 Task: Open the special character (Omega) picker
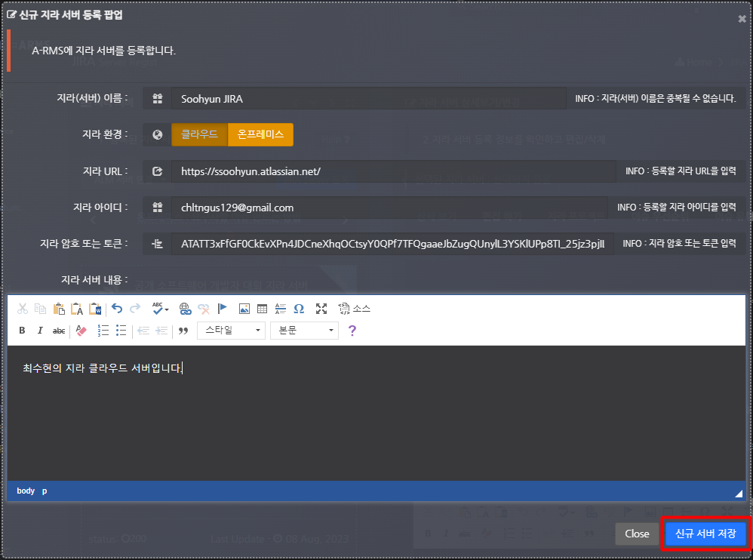click(x=298, y=308)
